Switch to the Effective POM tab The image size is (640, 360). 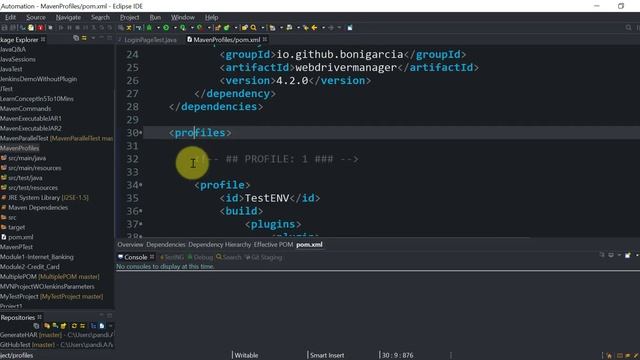click(273, 244)
